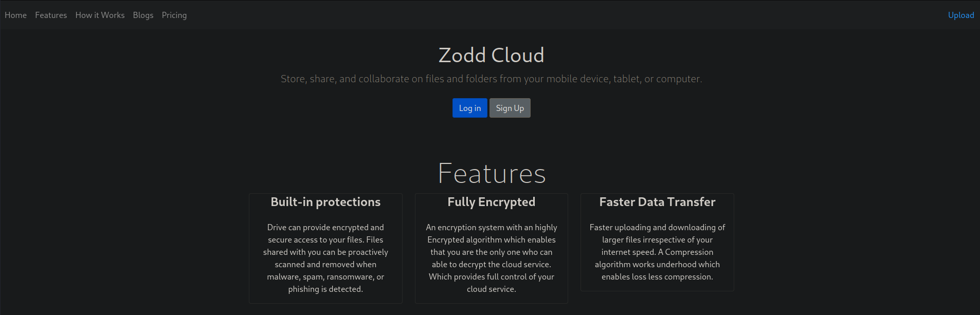The image size is (980, 315).
Task: Go to the Home nav link
Action: [15, 15]
